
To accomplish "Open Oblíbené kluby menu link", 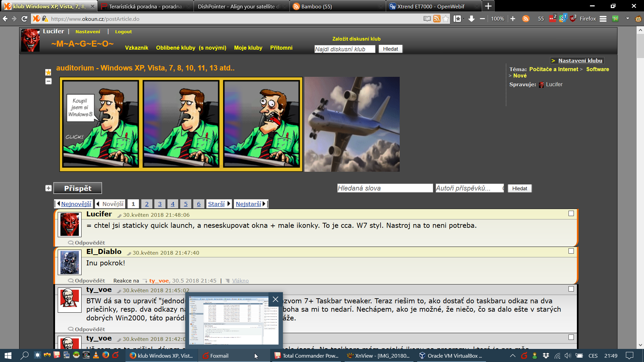I will [x=176, y=48].
